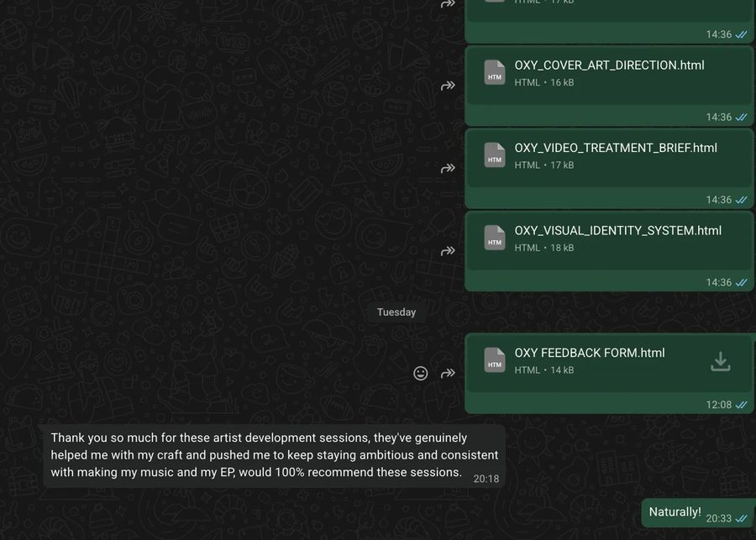Open HTM file icon of OXY FEEDBACK FORM.html
The height and width of the screenshot is (540, 756).
tap(495, 360)
